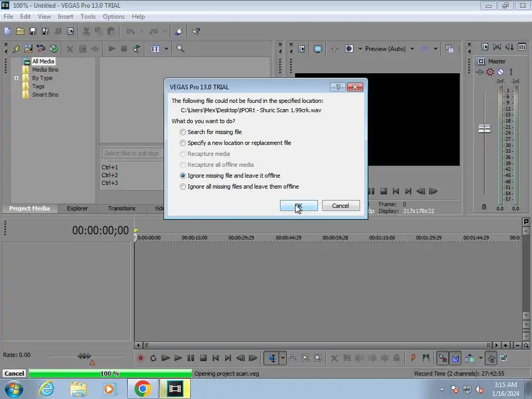The height and width of the screenshot is (399, 532).
Task: Click the Downmix Output icon in Master Bus
Action: tap(497, 47)
